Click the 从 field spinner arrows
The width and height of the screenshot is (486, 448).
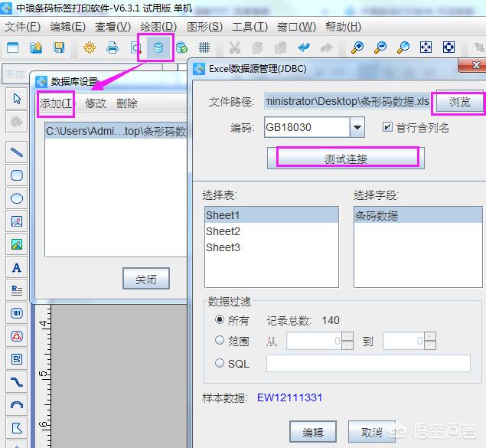(347, 341)
